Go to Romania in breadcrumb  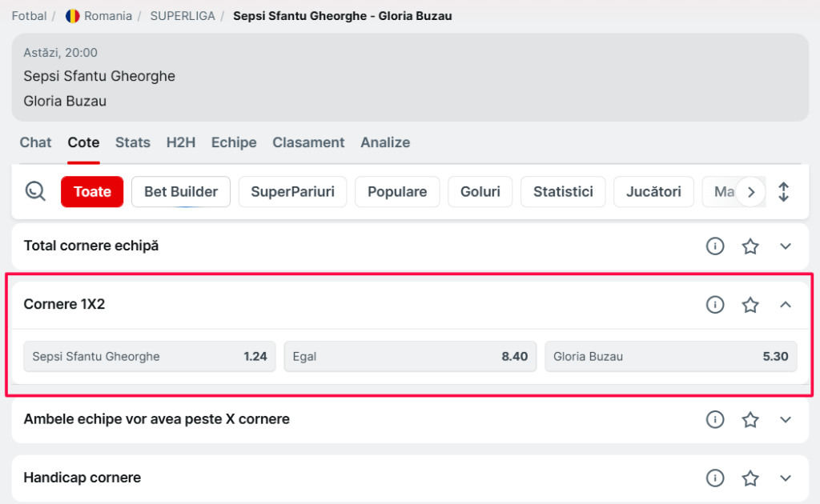[108, 16]
